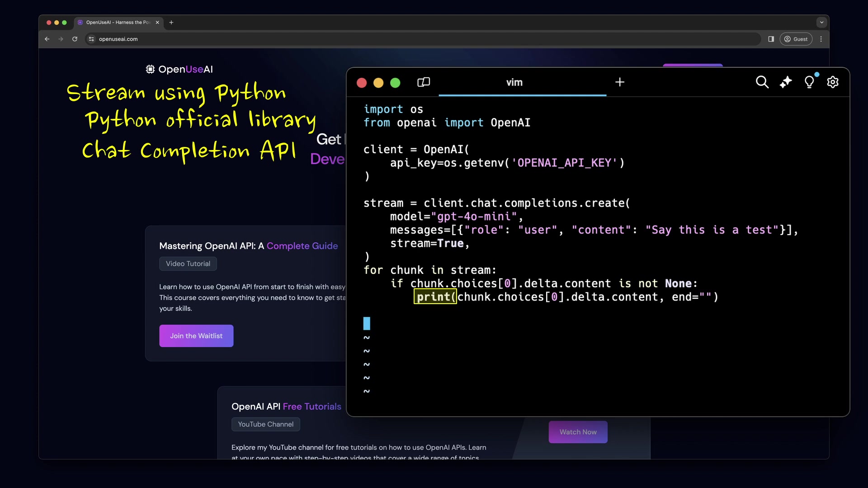868x488 pixels.
Task: Close the terminal window red button
Action: point(362,83)
